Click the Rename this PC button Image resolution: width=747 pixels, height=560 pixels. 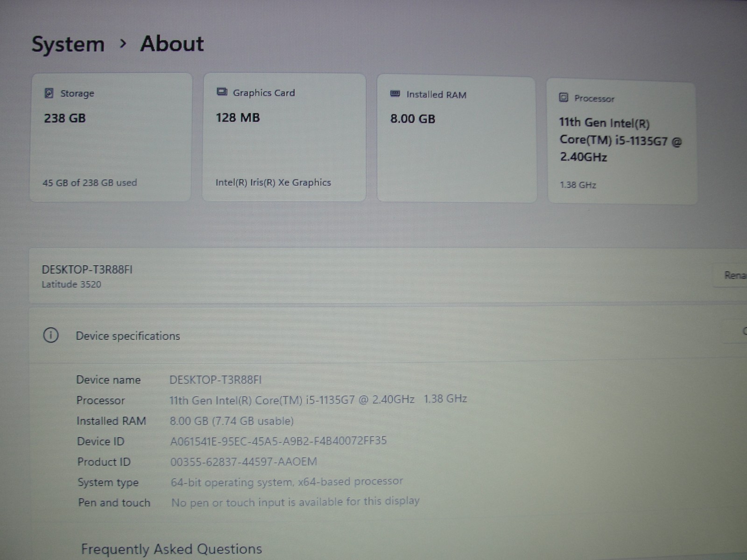[x=731, y=275]
